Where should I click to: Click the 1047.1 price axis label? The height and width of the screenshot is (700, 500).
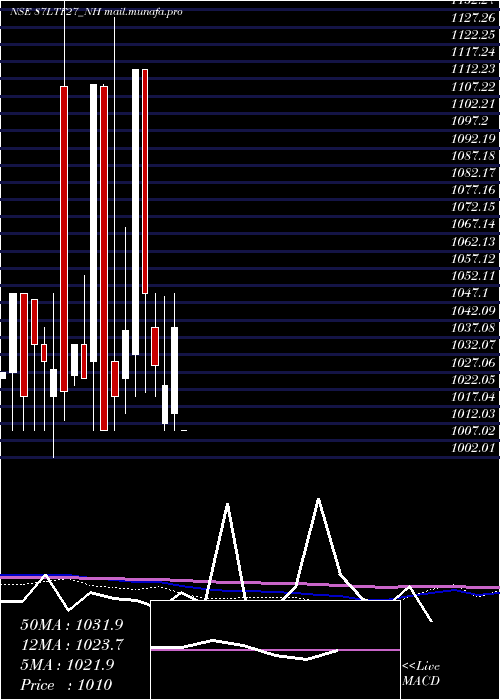coord(469,293)
